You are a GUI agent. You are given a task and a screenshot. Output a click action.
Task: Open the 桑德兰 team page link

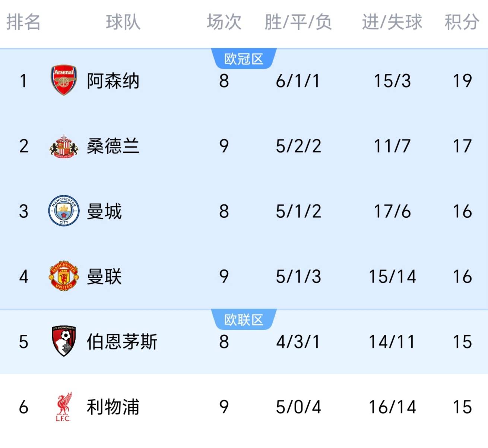[113, 146]
